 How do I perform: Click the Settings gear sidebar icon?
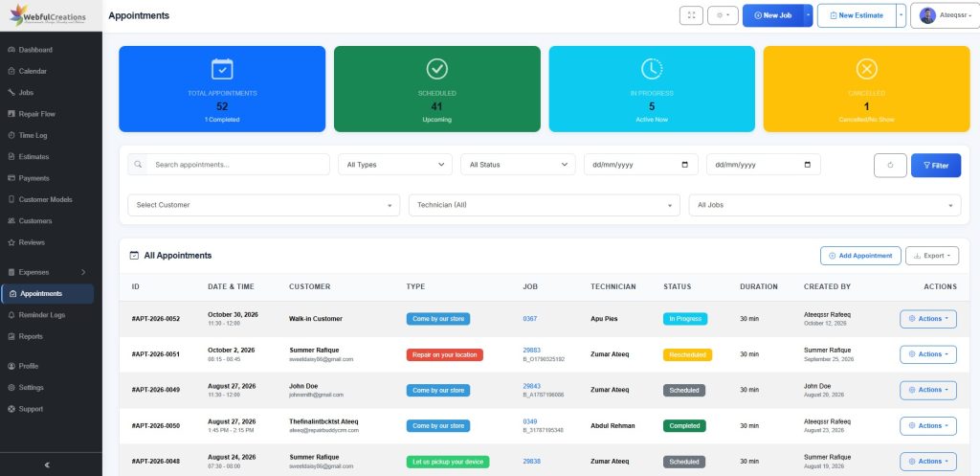11,388
